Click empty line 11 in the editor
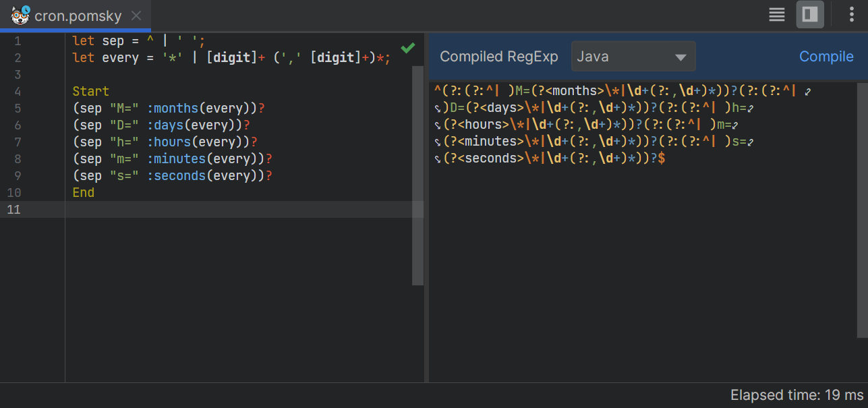This screenshot has height=408, width=868. tap(244, 210)
